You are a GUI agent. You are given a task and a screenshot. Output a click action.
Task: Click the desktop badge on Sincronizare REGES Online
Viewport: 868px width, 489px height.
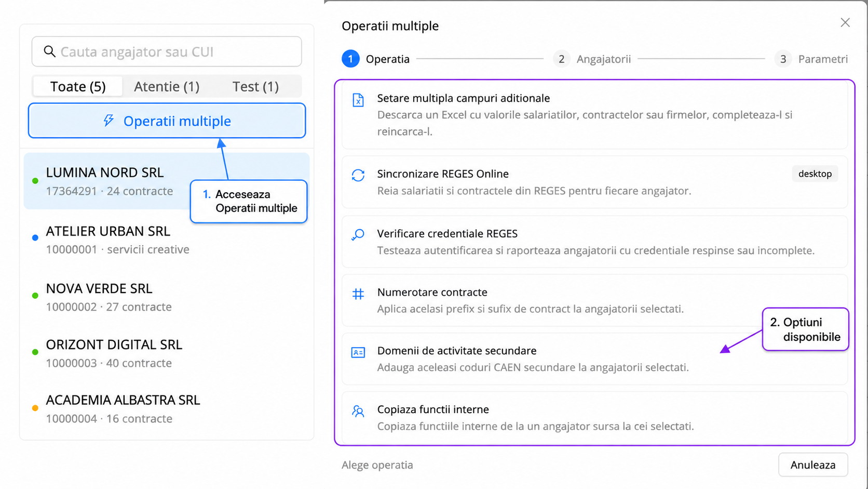[815, 174]
